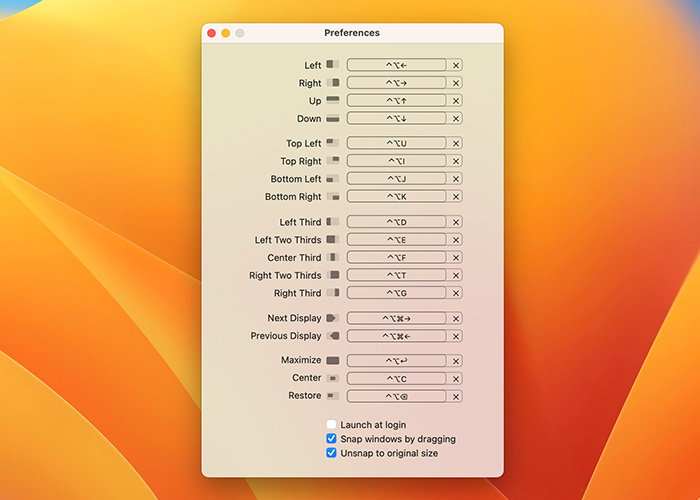Clear the Maximize shortcut
This screenshot has width=700, height=500.
[455, 361]
